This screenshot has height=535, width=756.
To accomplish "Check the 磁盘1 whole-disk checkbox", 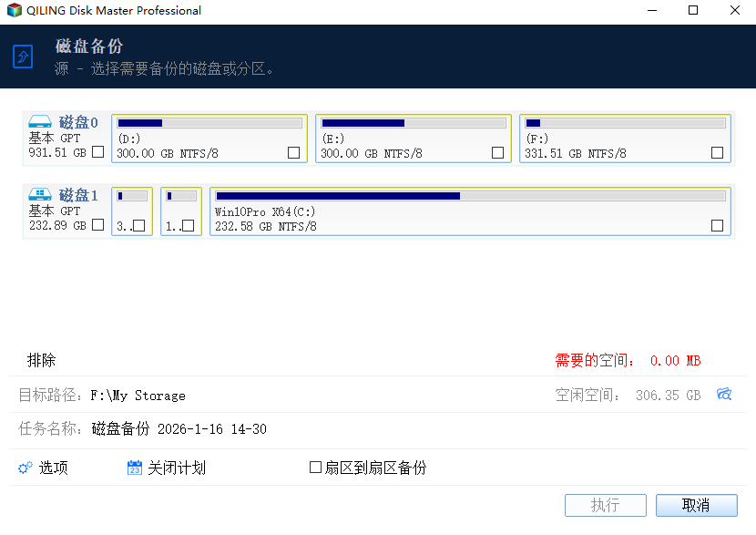I will 98,227.
